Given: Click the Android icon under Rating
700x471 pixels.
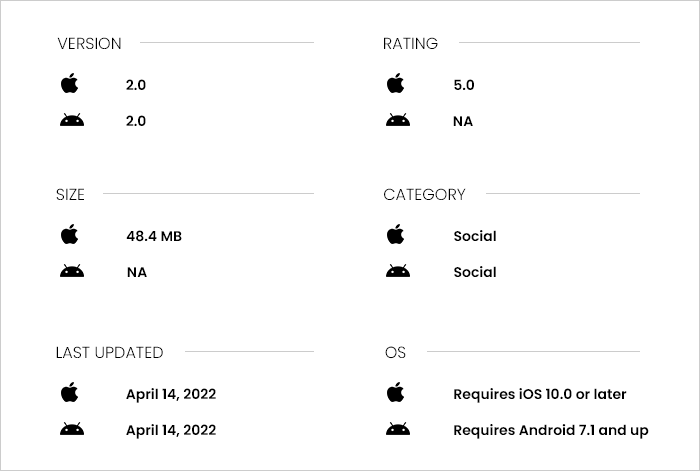Looking at the screenshot, I should 398,120.
